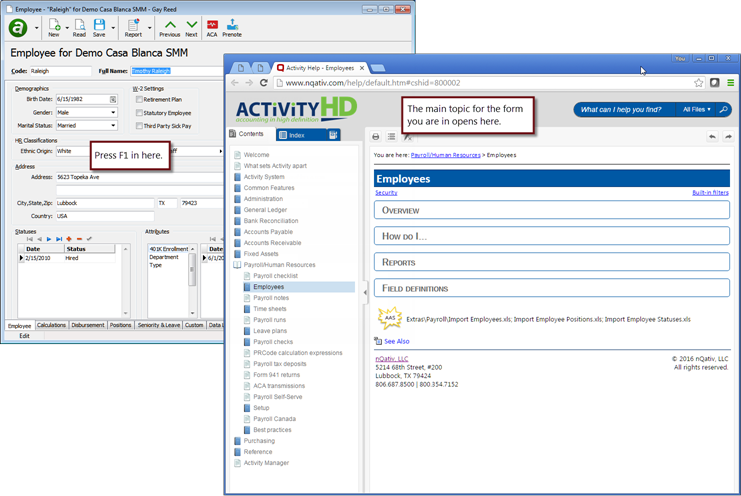Click the browser Back arrow
Viewport: 741px width, 496px height.
point(235,83)
